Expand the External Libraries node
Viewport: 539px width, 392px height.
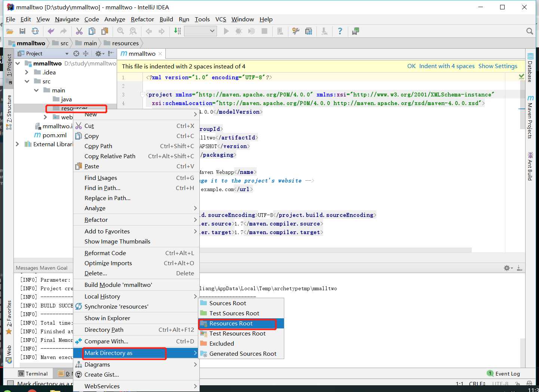tap(17, 144)
